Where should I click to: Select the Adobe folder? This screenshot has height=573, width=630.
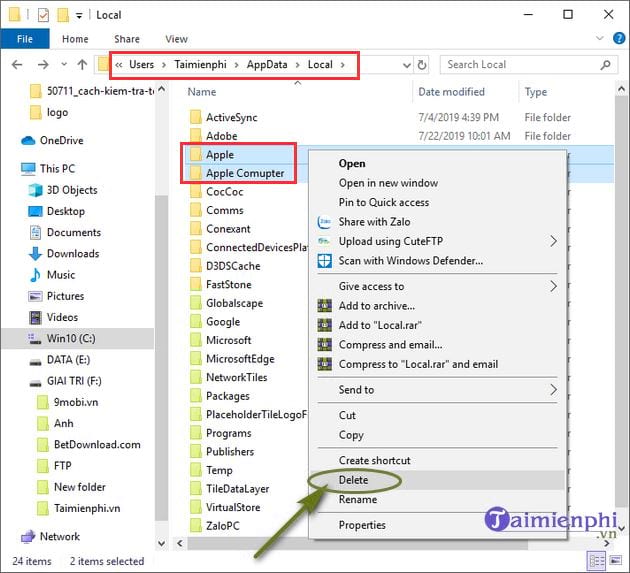coord(221,136)
